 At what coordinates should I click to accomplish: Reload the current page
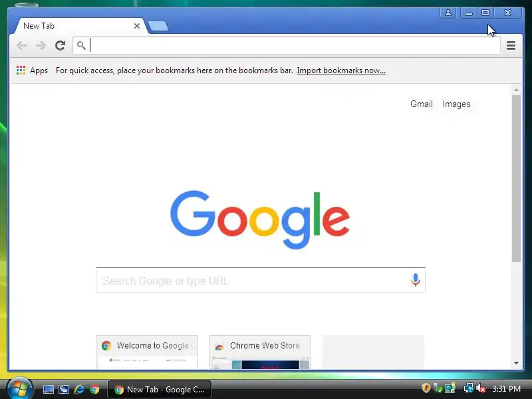click(60, 45)
